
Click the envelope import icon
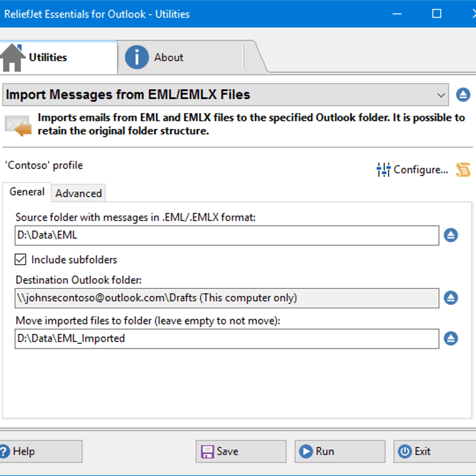pos(18,126)
